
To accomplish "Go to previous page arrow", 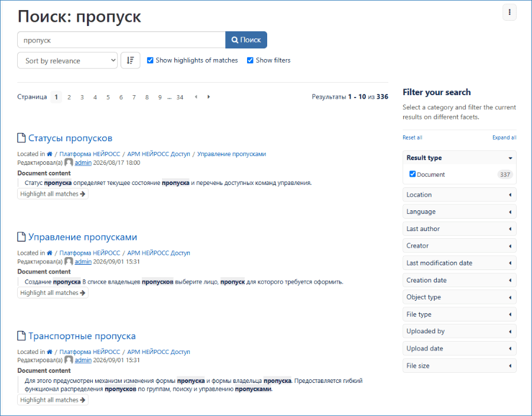I will 196,97.
